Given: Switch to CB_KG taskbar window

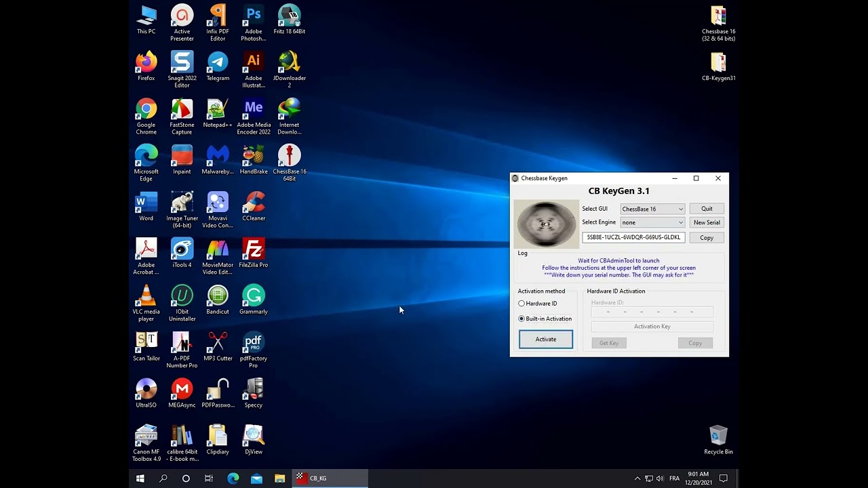Looking at the screenshot, I should 330,479.
